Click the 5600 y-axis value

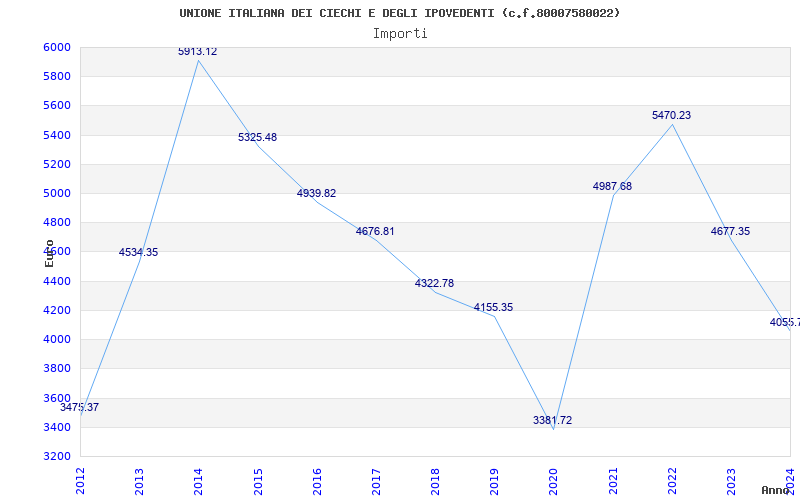57,106
